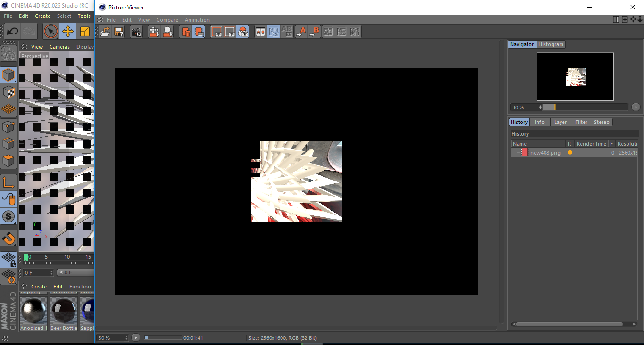Switch to Polygons mode orange cube
Image resolution: width=644 pixels, height=345 pixels.
pyautogui.click(x=8, y=161)
